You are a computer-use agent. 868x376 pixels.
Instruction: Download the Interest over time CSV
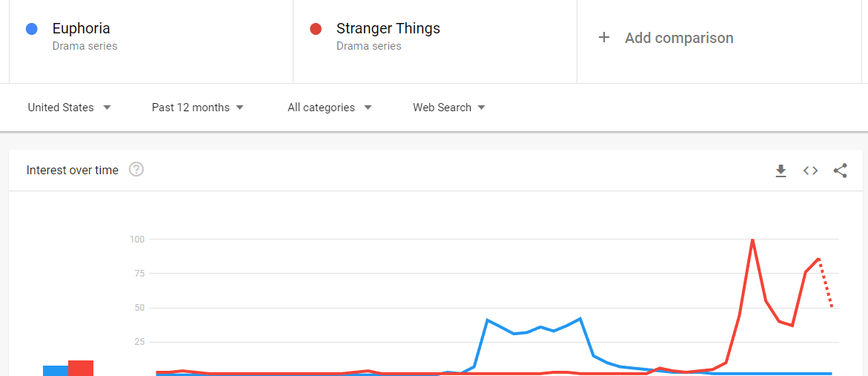coord(781,171)
